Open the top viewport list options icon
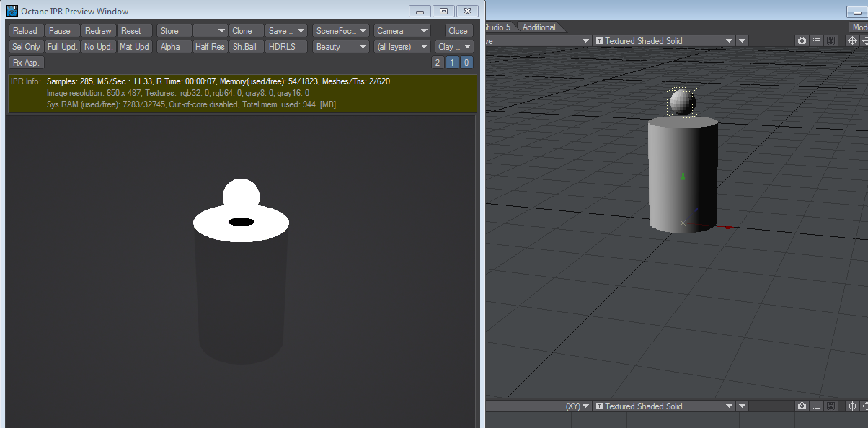Image resolution: width=868 pixels, height=428 pixels. click(x=816, y=41)
